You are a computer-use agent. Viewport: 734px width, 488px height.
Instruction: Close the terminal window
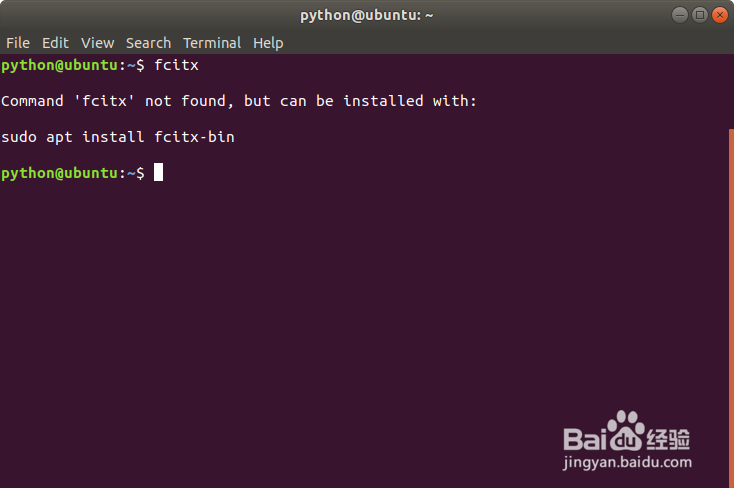(720, 15)
